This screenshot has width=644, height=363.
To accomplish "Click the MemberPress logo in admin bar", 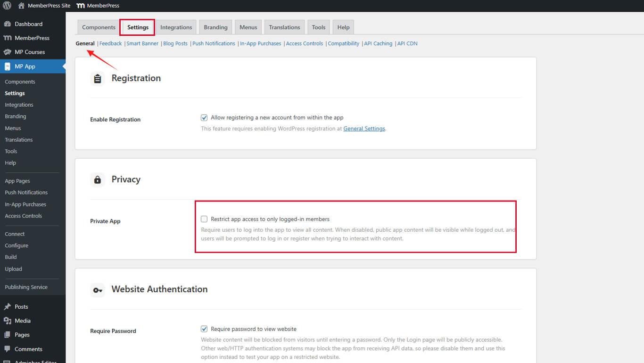I will pos(80,6).
